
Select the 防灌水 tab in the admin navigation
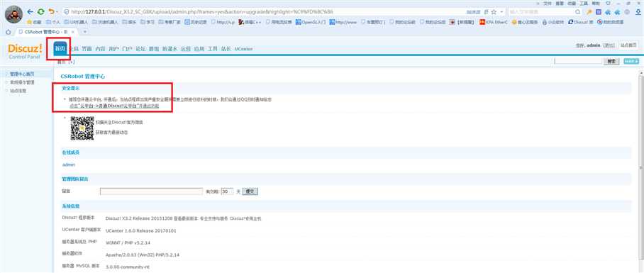(170, 49)
